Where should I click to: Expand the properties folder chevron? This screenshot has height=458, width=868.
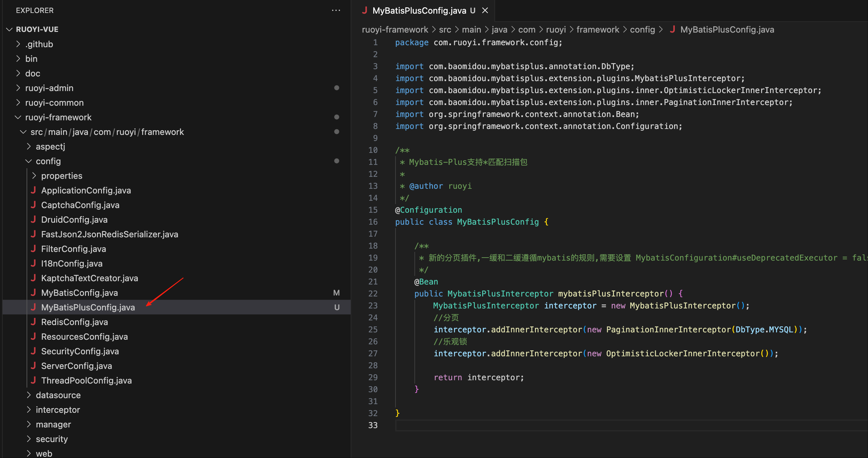pos(34,176)
